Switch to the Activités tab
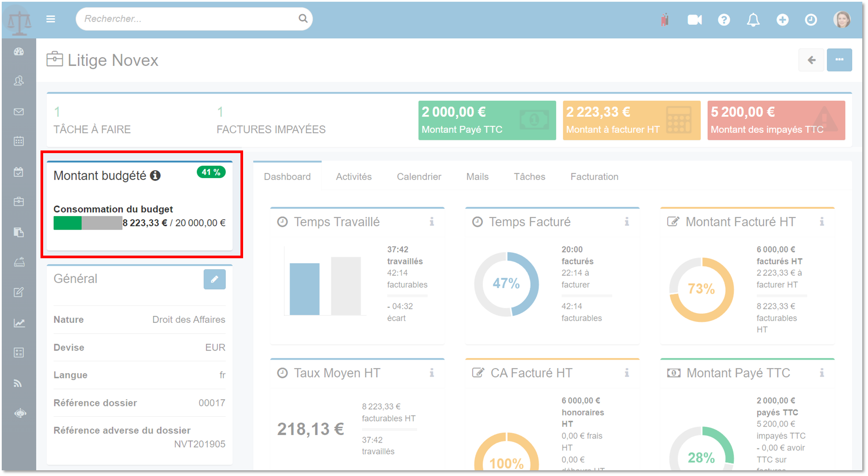 354,176
